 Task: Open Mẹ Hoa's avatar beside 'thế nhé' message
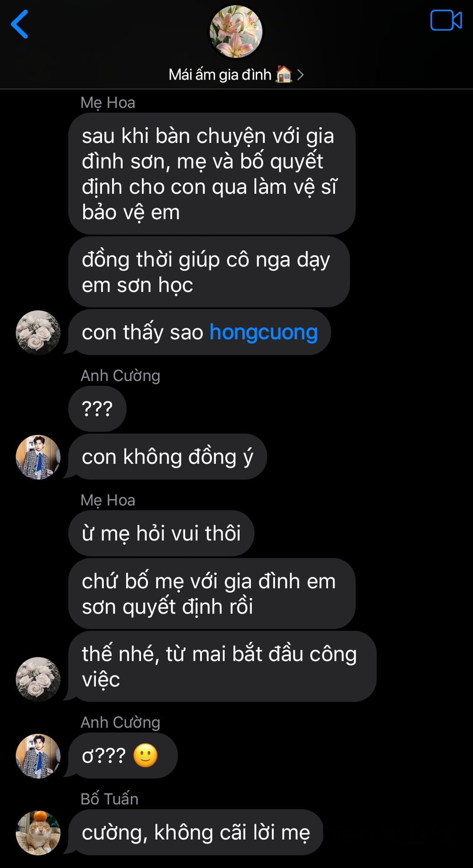tap(38, 679)
